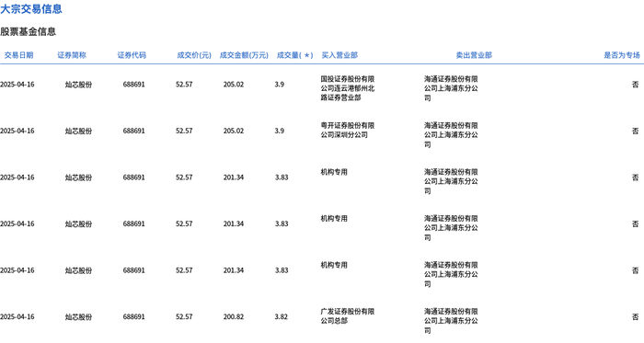The height and width of the screenshot is (343, 644).
Task: Sort by 交易日期 column header
Action: 18,55
